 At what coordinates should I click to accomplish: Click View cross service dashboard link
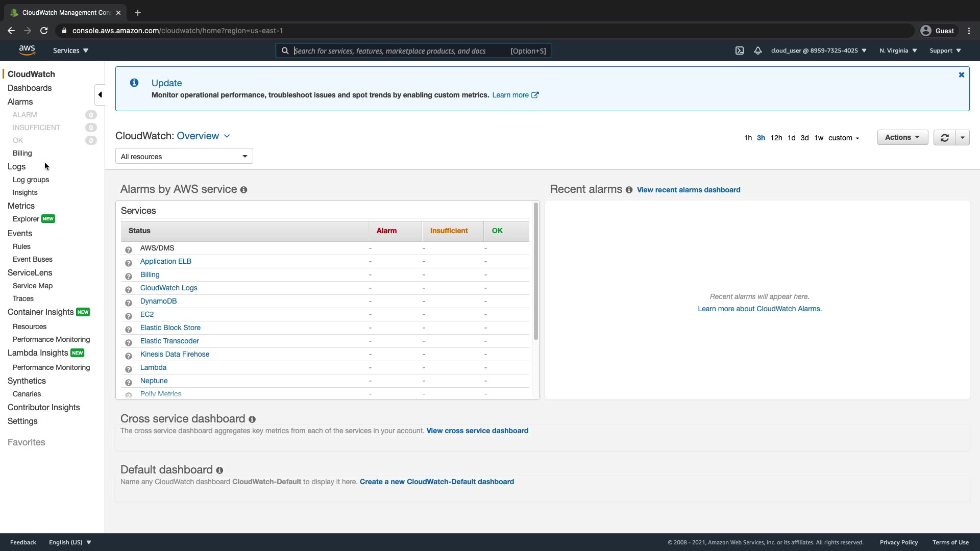[x=477, y=431]
